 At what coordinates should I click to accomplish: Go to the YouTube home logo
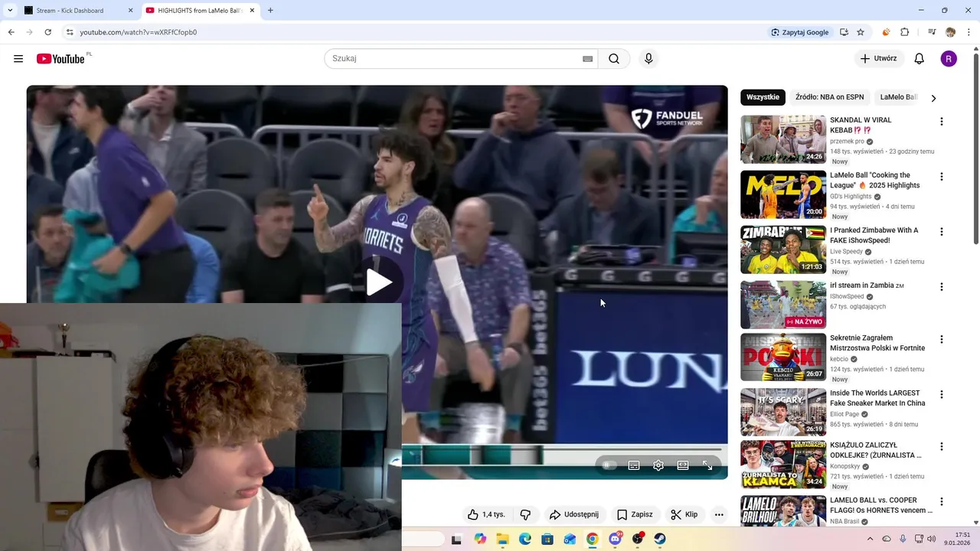(60, 59)
